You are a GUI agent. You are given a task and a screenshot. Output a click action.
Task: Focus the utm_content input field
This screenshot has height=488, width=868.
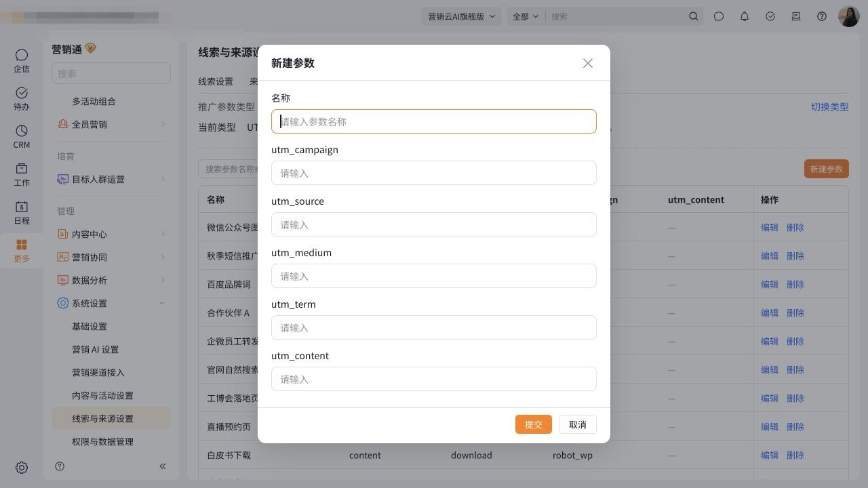point(434,379)
